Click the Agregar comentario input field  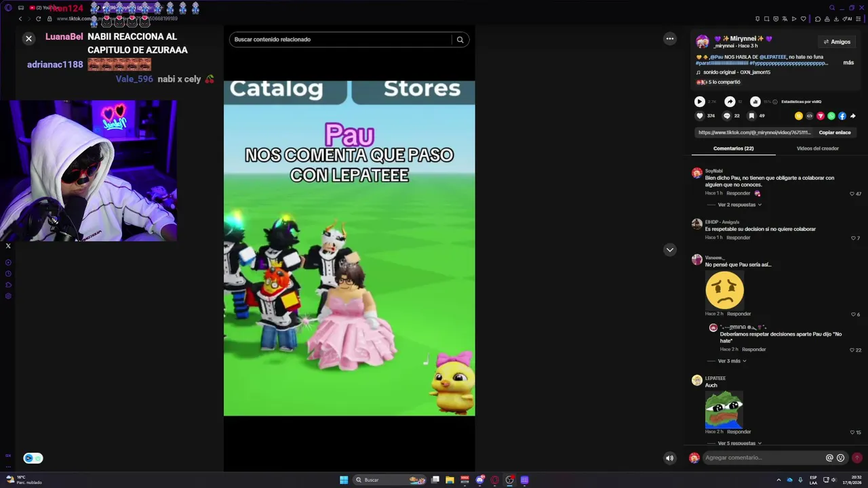tap(764, 458)
